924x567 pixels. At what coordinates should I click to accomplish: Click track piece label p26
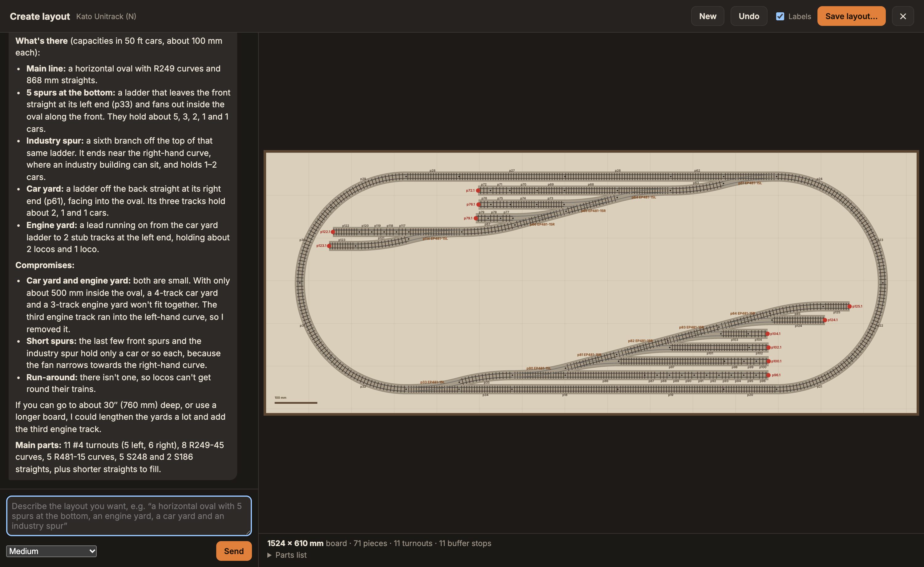click(618, 171)
